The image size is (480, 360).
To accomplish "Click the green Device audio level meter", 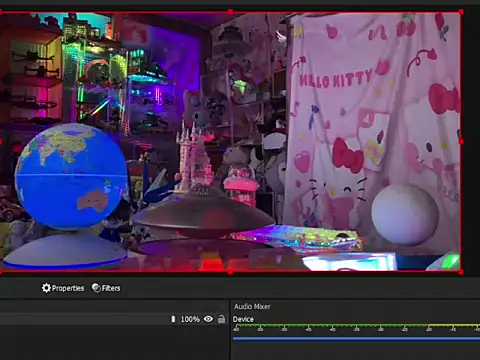I will tap(356, 325).
